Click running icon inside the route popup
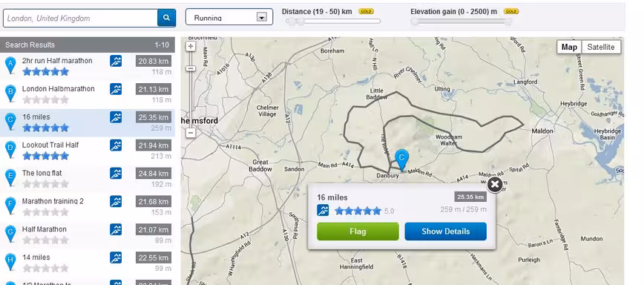Screen dimensions: 644x285 click(323, 210)
